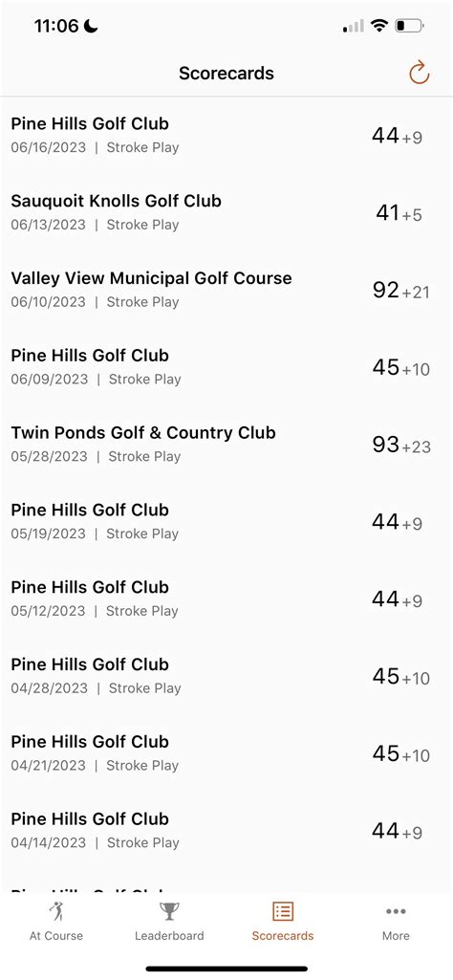453x980 pixels.
Task: Tap the battery status icon
Action: point(410,26)
